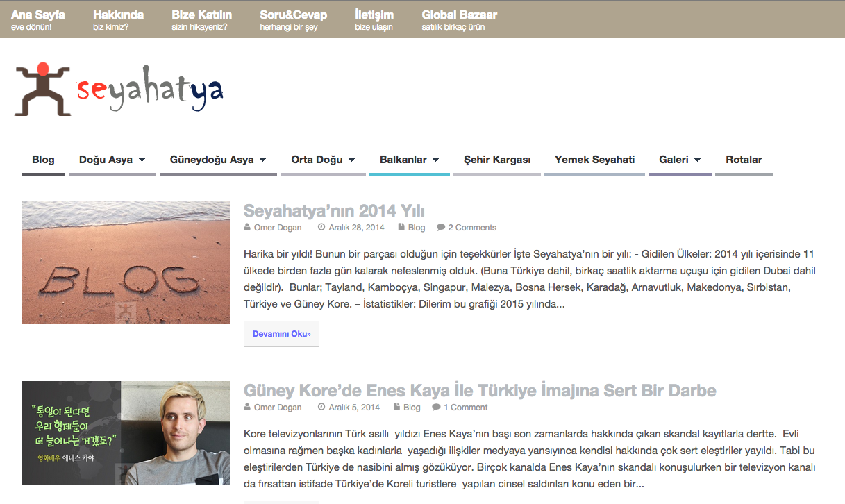This screenshot has width=845, height=504.
Task: Click the Devamını Oku button
Action: 281,333
